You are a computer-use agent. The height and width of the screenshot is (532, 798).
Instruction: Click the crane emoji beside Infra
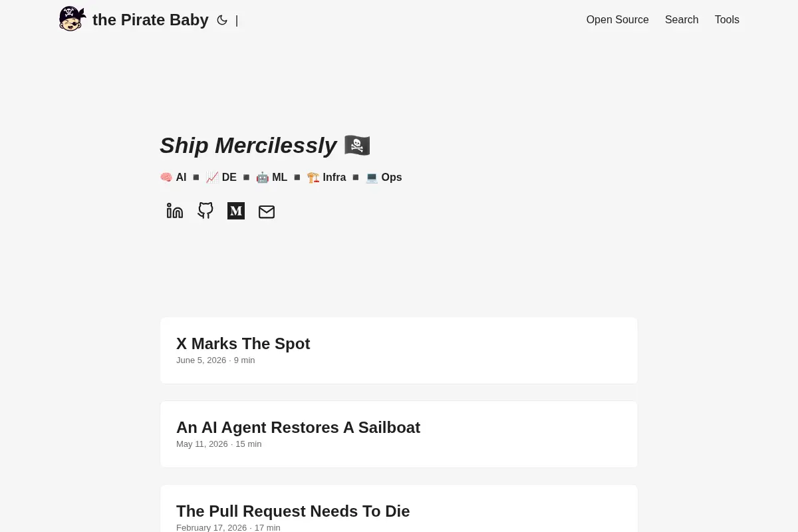click(x=313, y=178)
